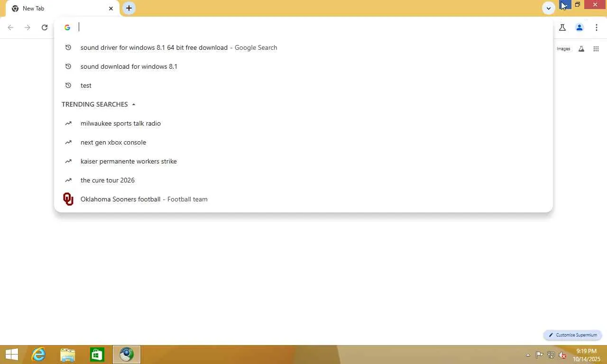Open the three-dot browser menu
The image size is (607, 364).
coord(597,27)
